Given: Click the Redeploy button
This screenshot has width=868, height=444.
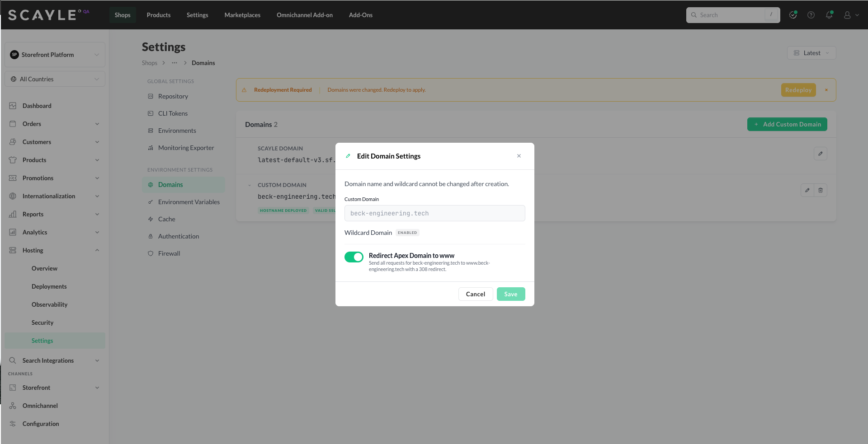Looking at the screenshot, I should [798, 90].
